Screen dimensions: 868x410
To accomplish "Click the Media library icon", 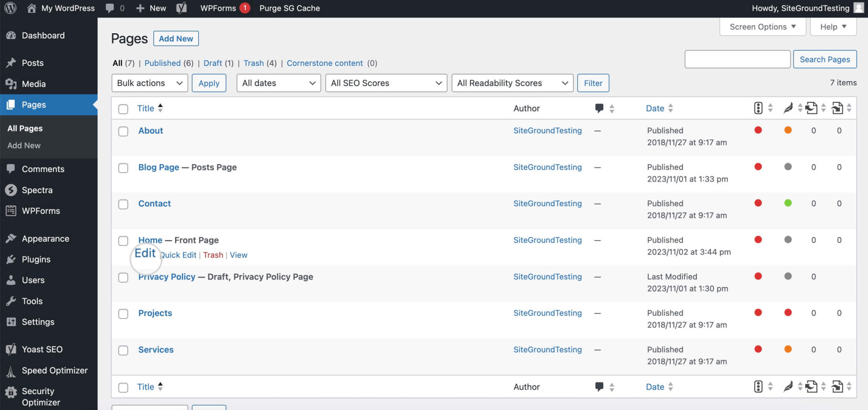I will coord(11,84).
